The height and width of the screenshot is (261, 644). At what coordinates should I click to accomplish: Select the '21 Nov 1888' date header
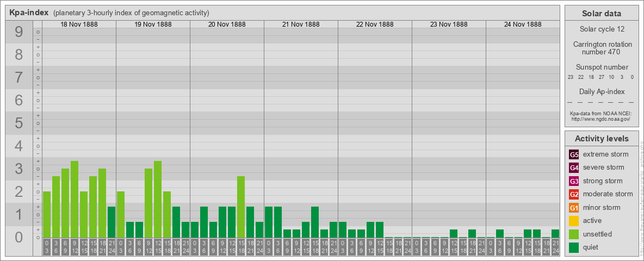click(x=301, y=24)
